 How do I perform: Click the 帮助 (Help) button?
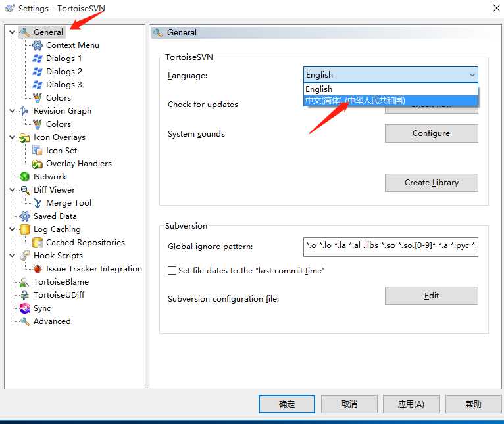[474, 404]
